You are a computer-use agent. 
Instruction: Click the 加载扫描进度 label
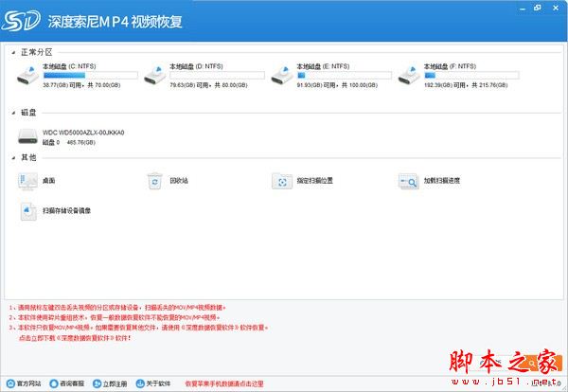point(442,181)
